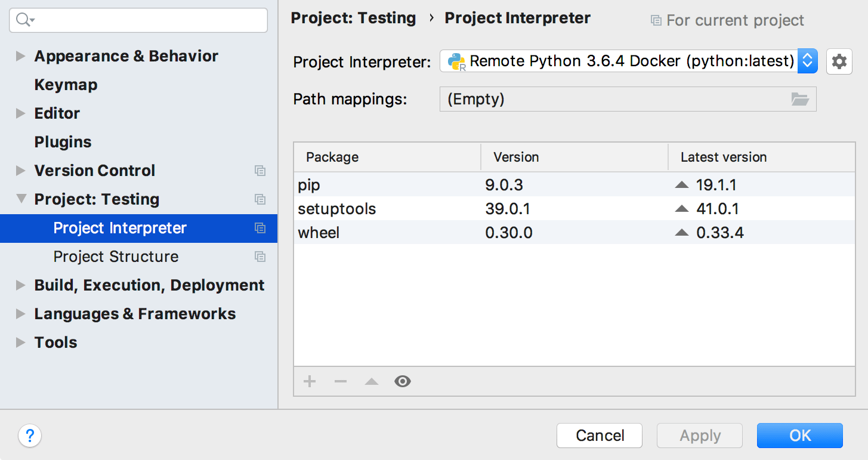
Task: Select Project Structure in the sidebar
Action: 116,257
